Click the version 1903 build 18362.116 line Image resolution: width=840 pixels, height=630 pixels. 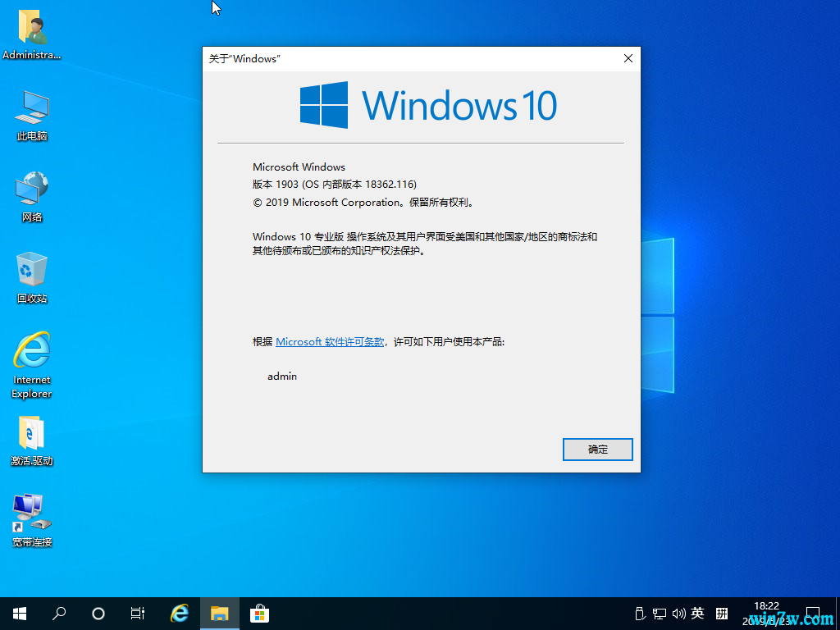[335, 185]
